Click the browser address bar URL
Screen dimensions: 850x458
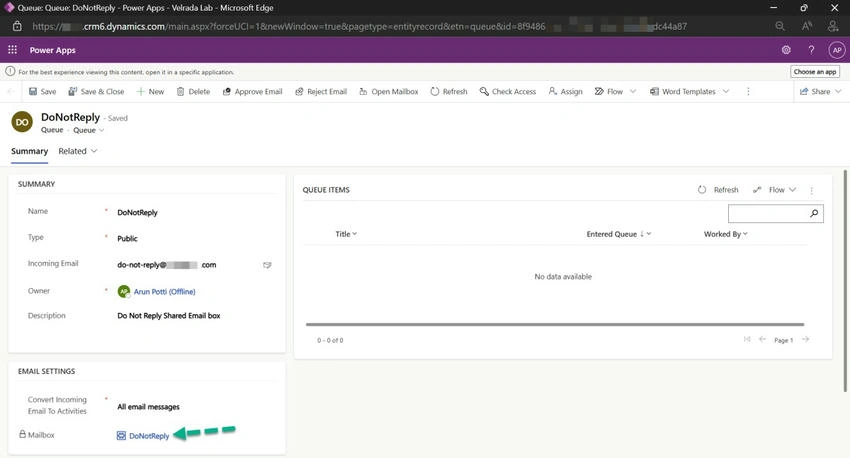coord(359,26)
